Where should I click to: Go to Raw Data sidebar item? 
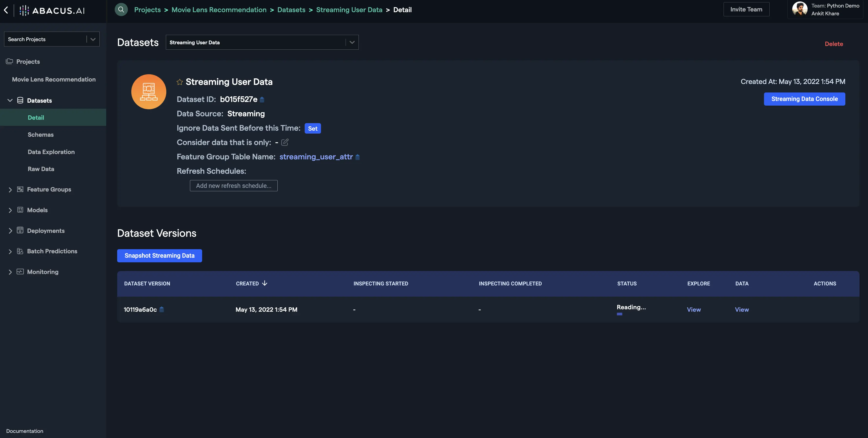(x=41, y=169)
